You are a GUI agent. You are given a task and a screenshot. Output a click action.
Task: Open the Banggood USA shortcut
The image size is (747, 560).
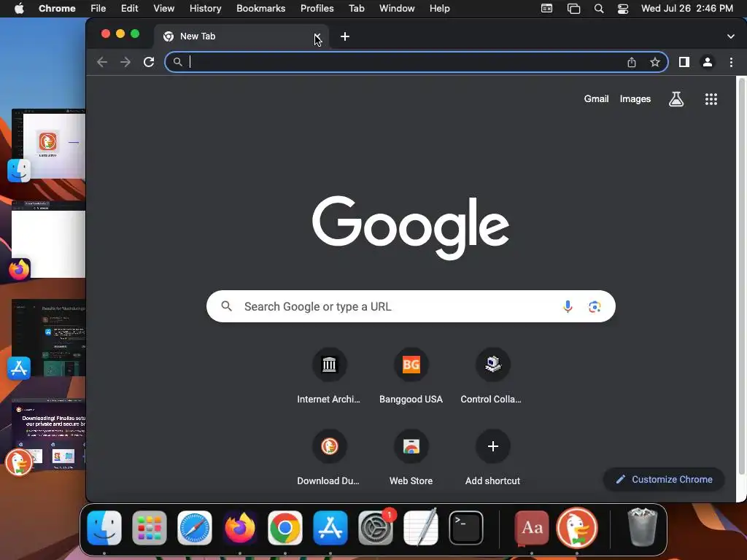coord(411,376)
